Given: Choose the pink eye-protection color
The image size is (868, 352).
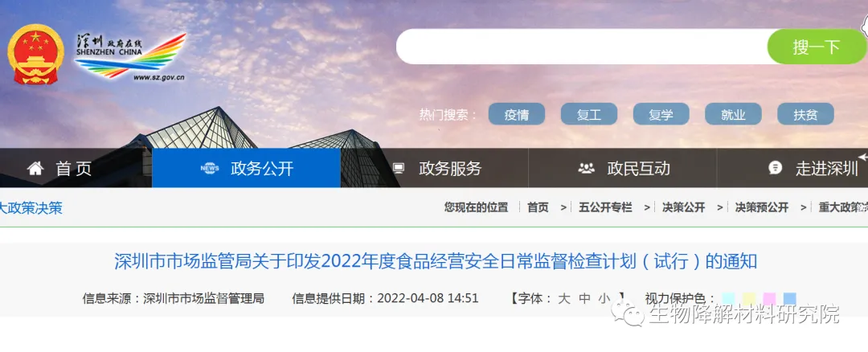Looking at the screenshot, I should point(769,299).
